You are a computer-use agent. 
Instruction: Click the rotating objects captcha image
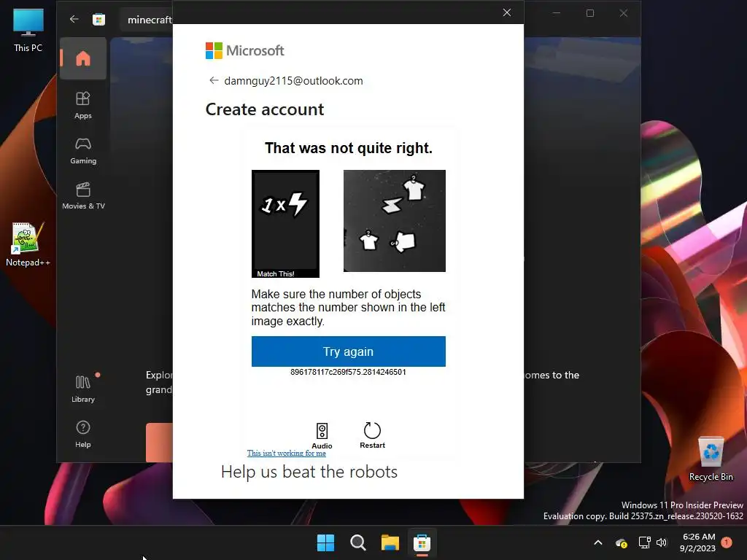[x=395, y=221]
